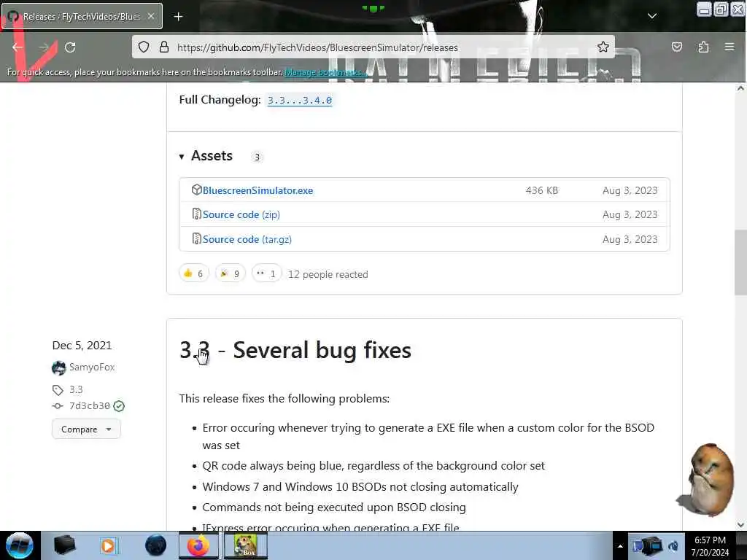Click the SamyoFox avatar image

[x=58, y=367]
